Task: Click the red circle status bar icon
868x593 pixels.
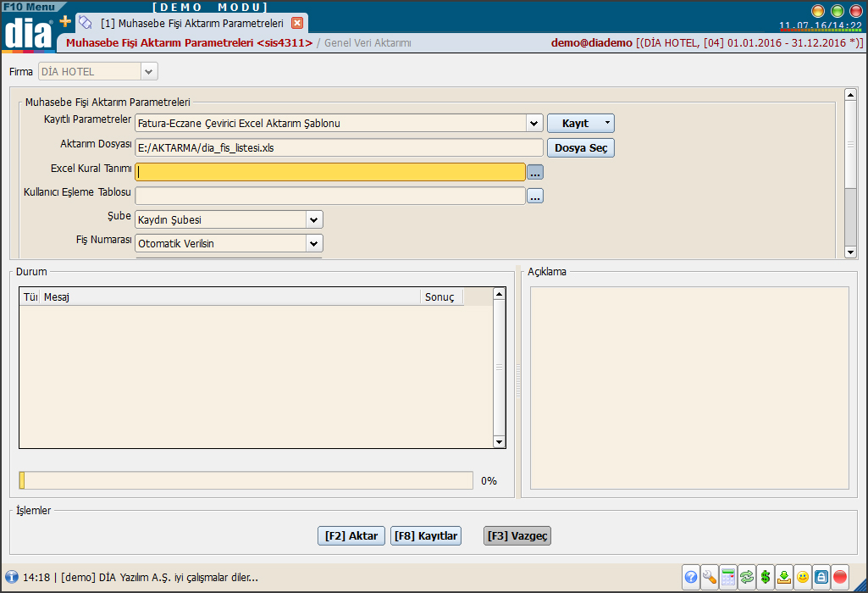Action: click(x=840, y=577)
